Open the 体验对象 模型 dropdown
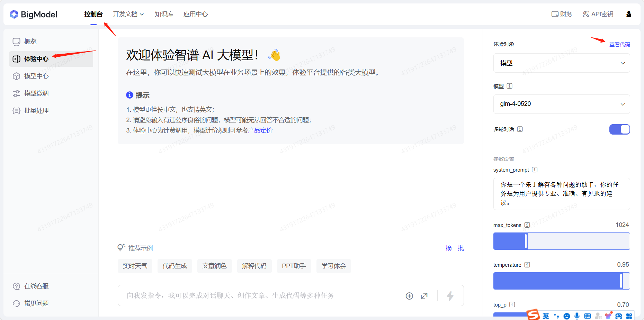The width and height of the screenshot is (644, 320). pyautogui.click(x=561, y=63)
